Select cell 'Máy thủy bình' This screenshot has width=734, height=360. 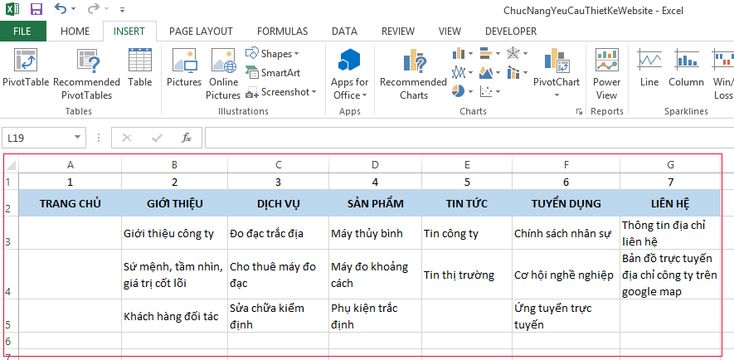[x=374, y=233]
